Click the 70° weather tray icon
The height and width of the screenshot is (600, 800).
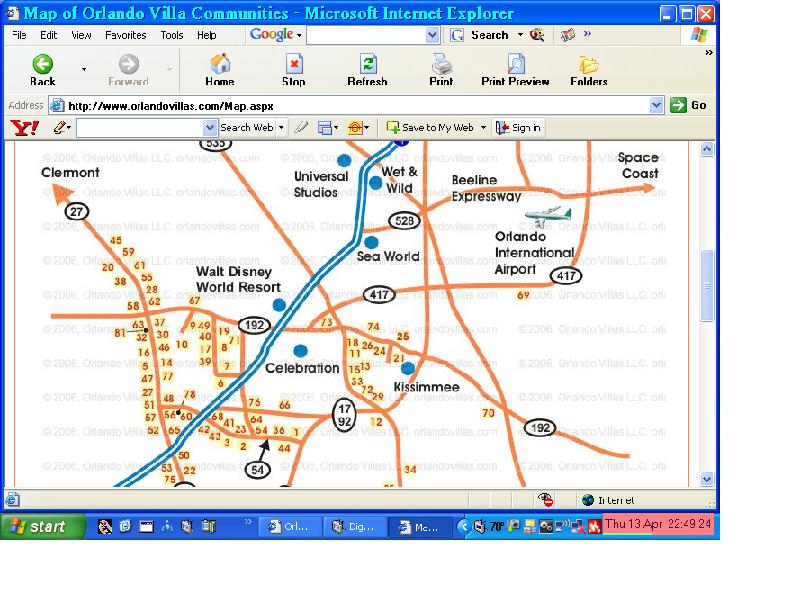[497, 526]
